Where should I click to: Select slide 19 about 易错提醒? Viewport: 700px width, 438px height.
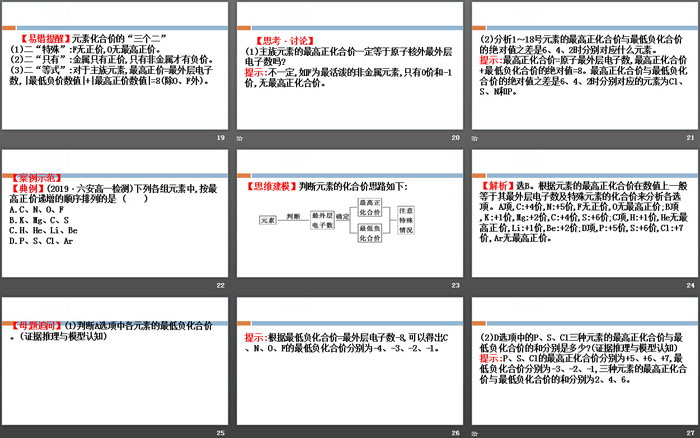click(115, 66)
